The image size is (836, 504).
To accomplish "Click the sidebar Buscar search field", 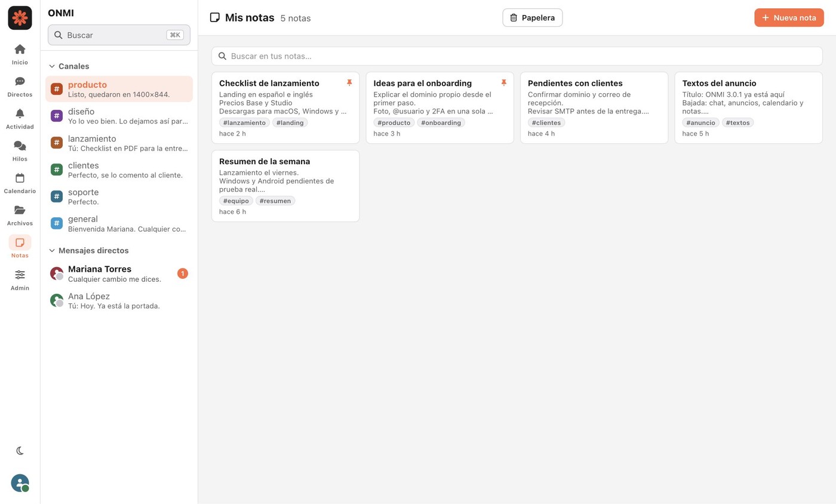I will (x=119, y=35).
